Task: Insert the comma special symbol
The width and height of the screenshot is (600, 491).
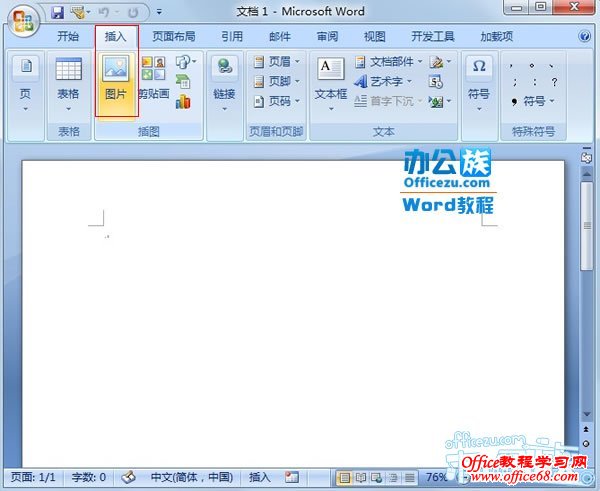Action: (511, 66)
